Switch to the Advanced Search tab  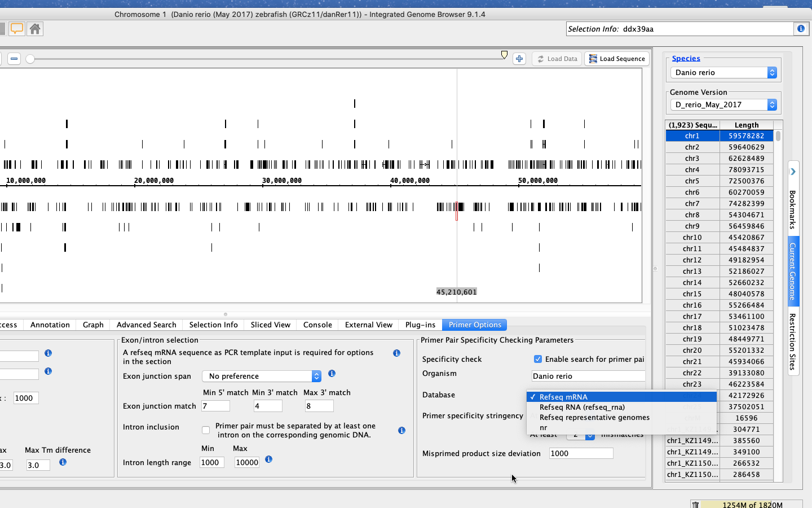(x=146, y=325)
